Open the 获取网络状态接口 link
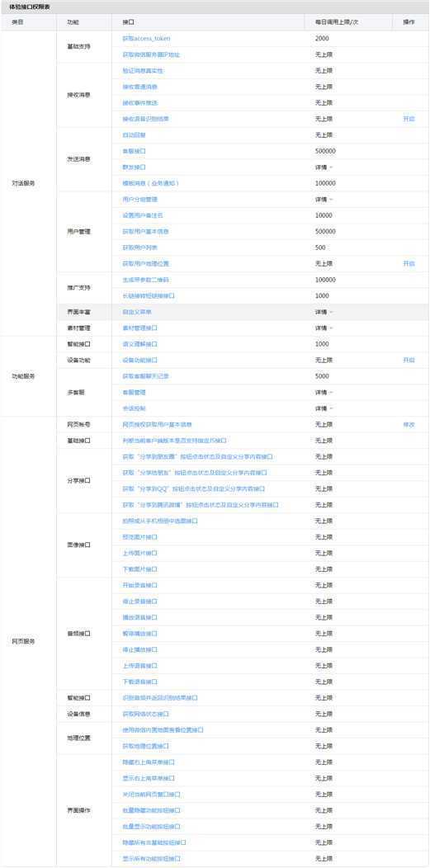Image resolution: width=430 pixels, height=868 pixels. point(145,714)
